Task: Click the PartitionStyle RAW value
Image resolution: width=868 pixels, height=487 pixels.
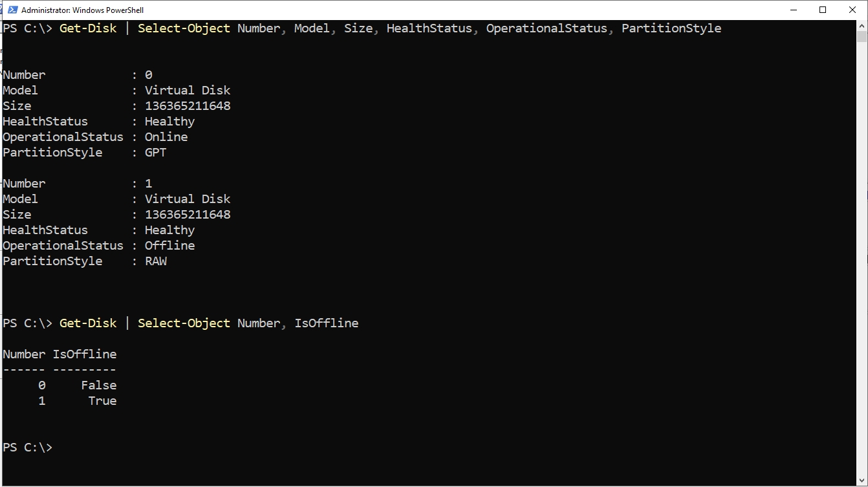Action: [x=155, y=261]
